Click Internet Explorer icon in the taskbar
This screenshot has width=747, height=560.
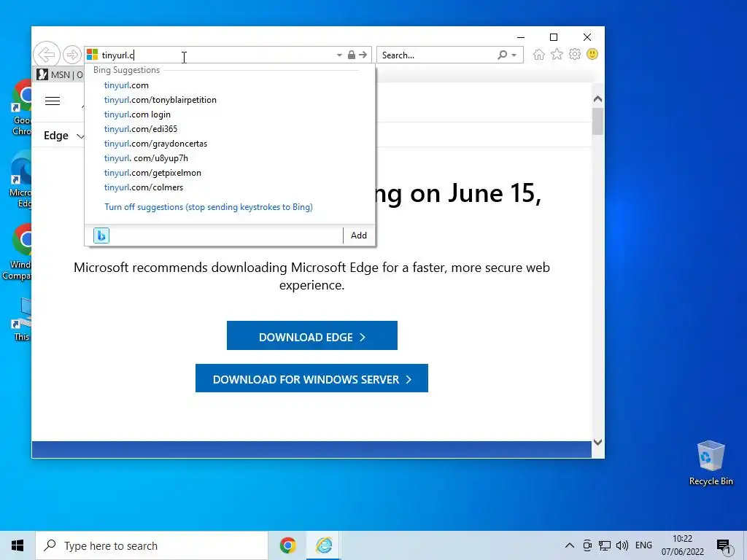pos(324,545)
